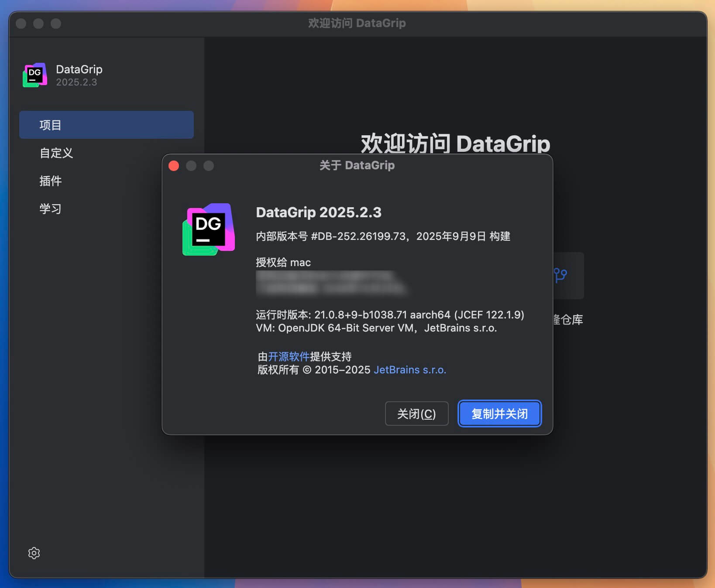
Task: Click the DataGrip name in sidebar header
Action: [x=79, y=69]
